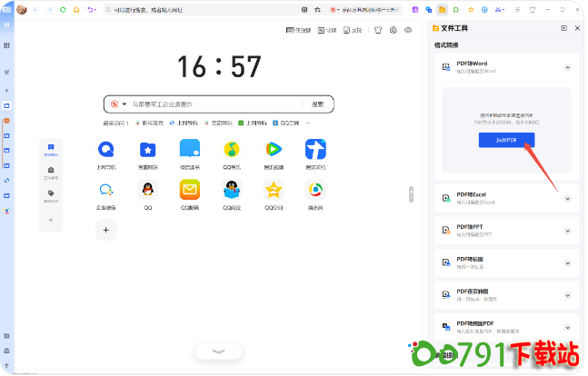
Task: Collapse the PDF转Word section
Action: pyautogui.click(x=567, y=67)
